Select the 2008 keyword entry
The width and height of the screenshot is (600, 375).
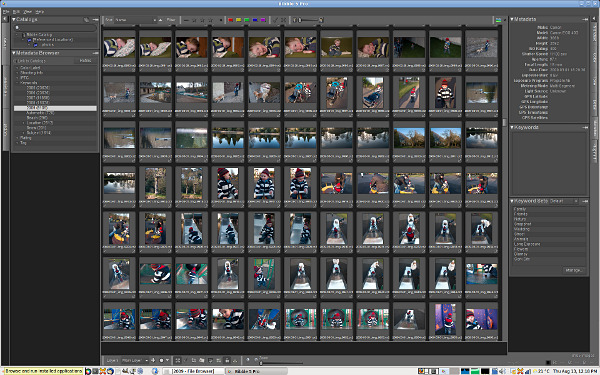pos(38,103)
